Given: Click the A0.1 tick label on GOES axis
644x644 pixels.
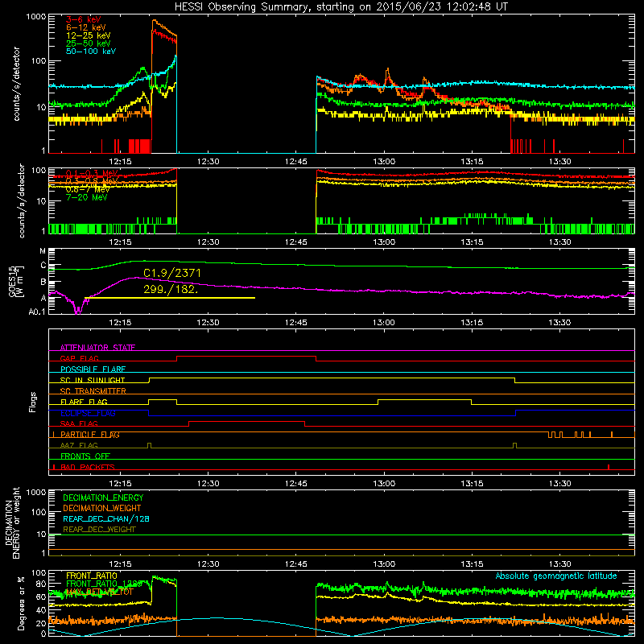Looking at the screenshot, I should [x=37, y=312].
